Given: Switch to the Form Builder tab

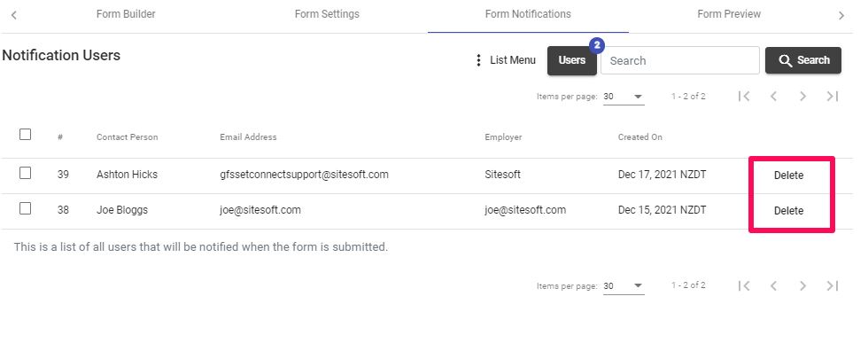Looking at the screenshot, I should click(126, 14).
